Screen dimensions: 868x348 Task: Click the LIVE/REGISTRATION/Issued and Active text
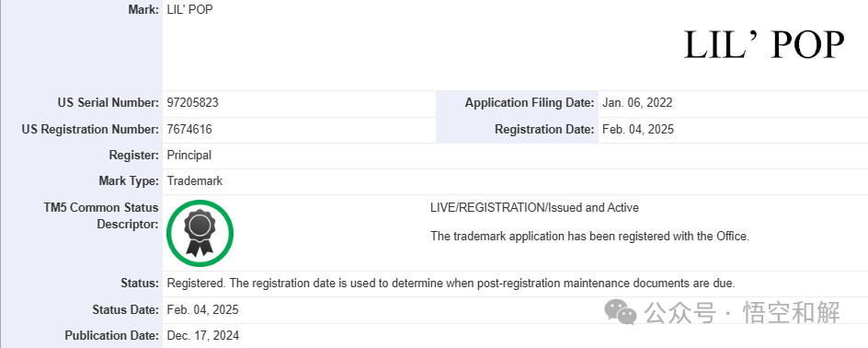pyautogui.click(x=535, y=208)
